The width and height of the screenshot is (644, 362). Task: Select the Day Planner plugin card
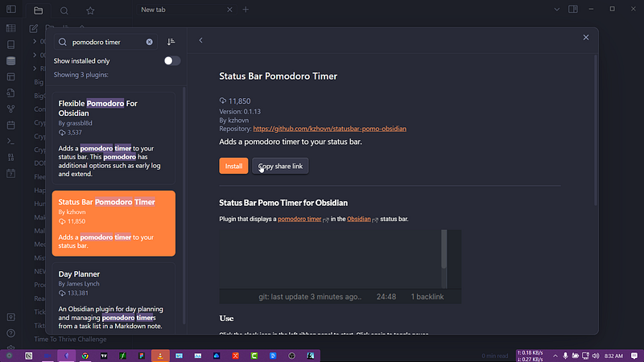(114, 299)
